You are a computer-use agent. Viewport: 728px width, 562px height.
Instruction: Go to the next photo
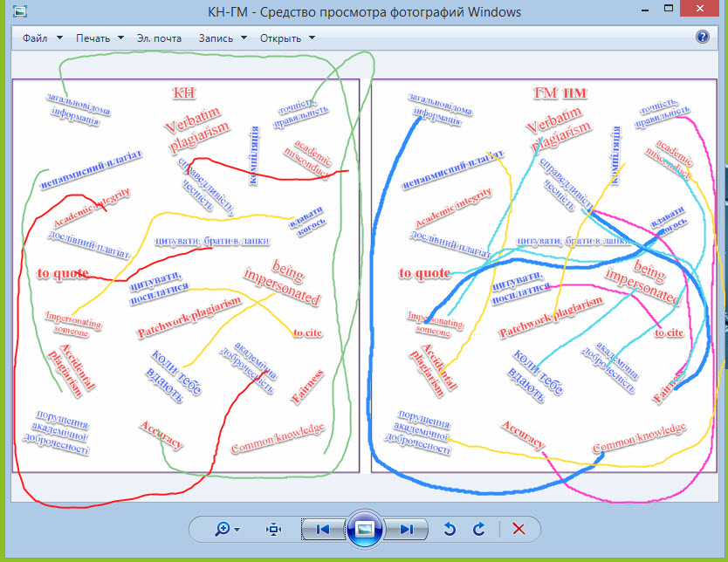coord(406,529)
